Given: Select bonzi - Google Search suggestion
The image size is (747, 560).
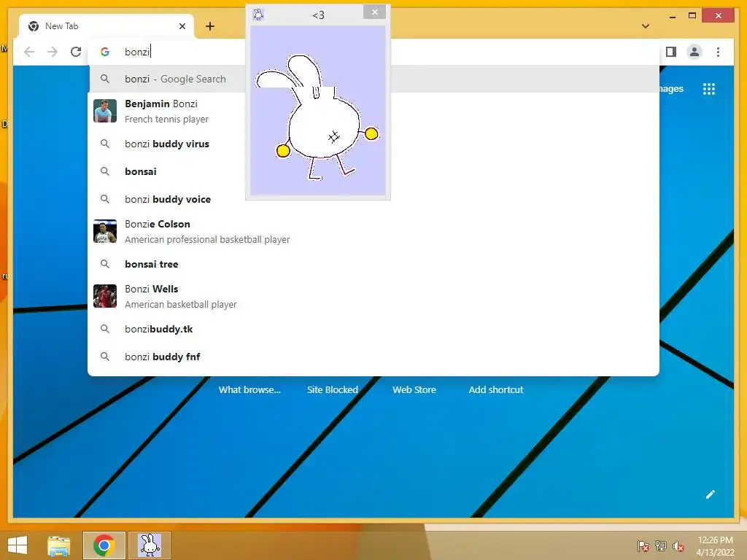Looking at the screenshot, I should click(373, 79).
